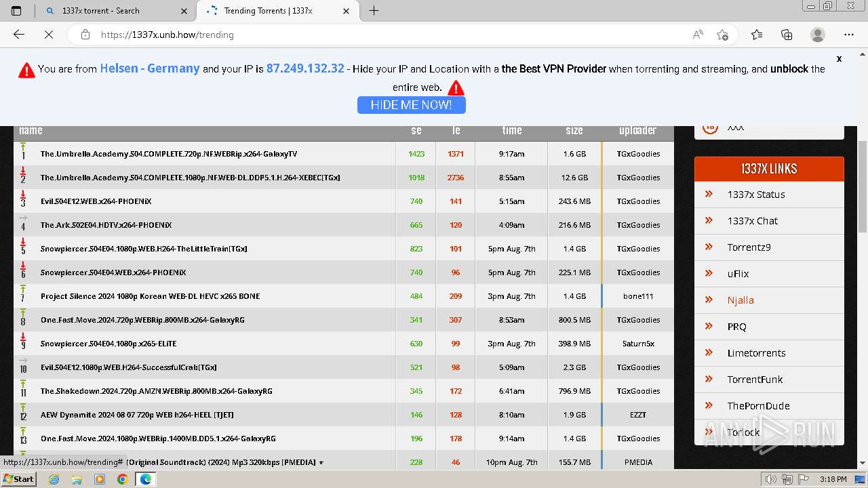Open Evil.S04E12.WEB.x264-PHOENiX torrent

(96, 201)
